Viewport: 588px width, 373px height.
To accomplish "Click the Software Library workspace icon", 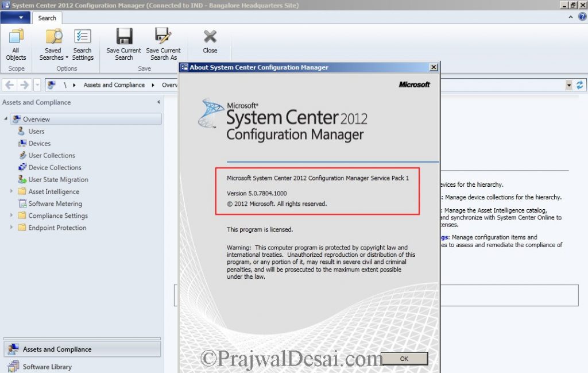I will click(13, 366).
